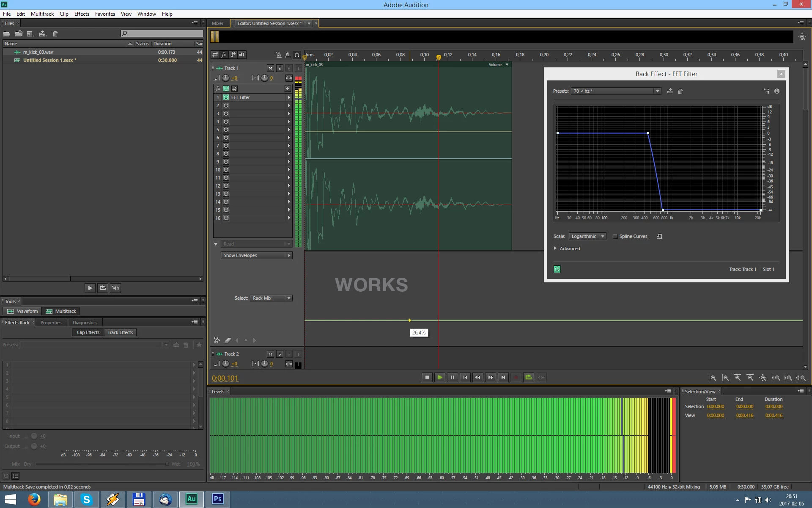
Task: Enable the Spline Curves checkbox
Action: coord(615,236)
